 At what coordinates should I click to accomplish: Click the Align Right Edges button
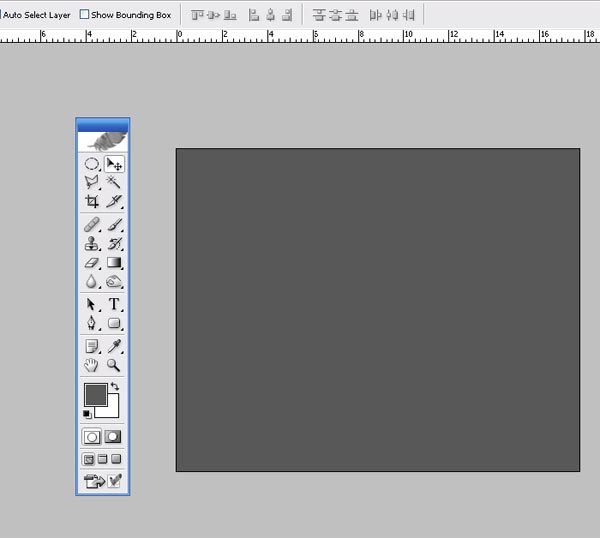(x=287, y=15)
